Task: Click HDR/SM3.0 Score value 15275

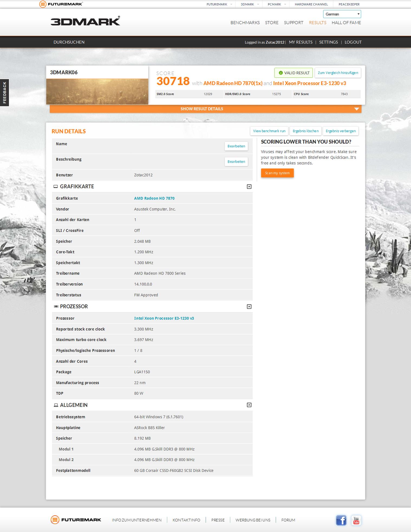Action: pos(276,94)
